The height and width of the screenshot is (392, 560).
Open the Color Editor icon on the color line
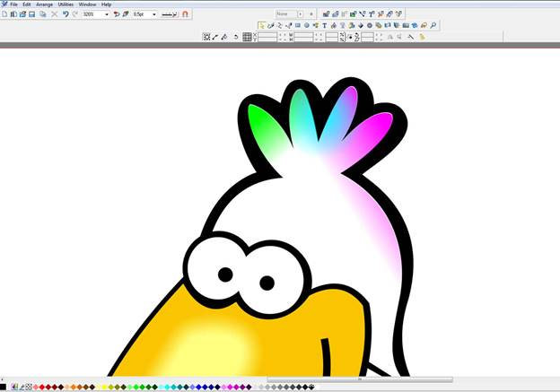coord(14,387)
